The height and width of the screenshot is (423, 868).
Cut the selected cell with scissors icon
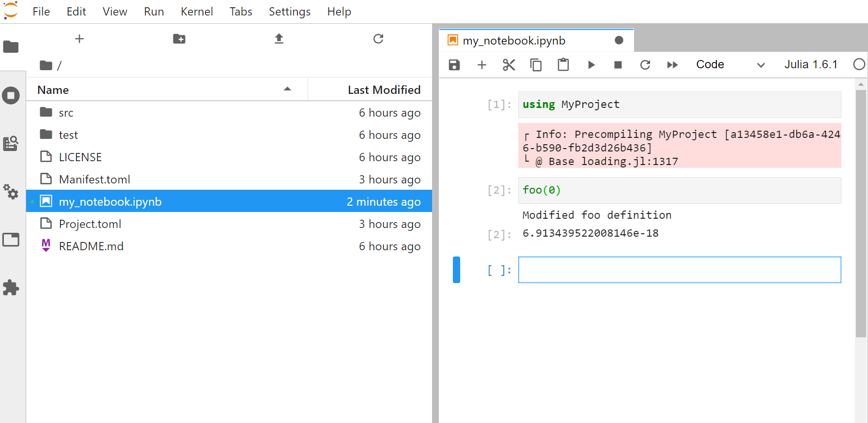point(509,65)
